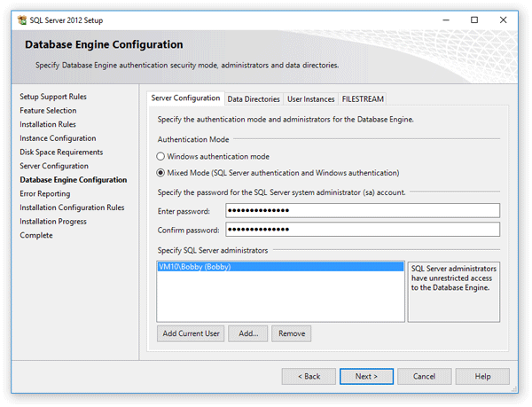Viewport: 532px width, 407px height.
Task: Select Windows authentication mode radio button
Action: click(160, 156)
